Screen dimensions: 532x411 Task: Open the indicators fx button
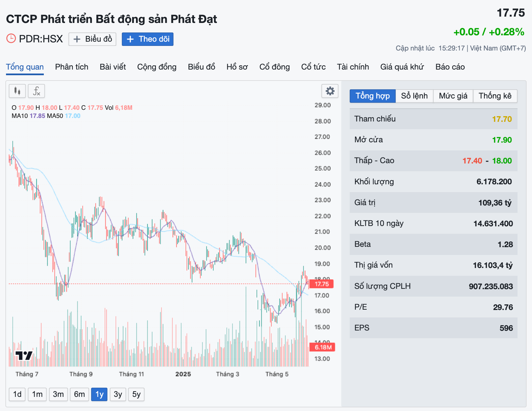[x=36, y=91]
